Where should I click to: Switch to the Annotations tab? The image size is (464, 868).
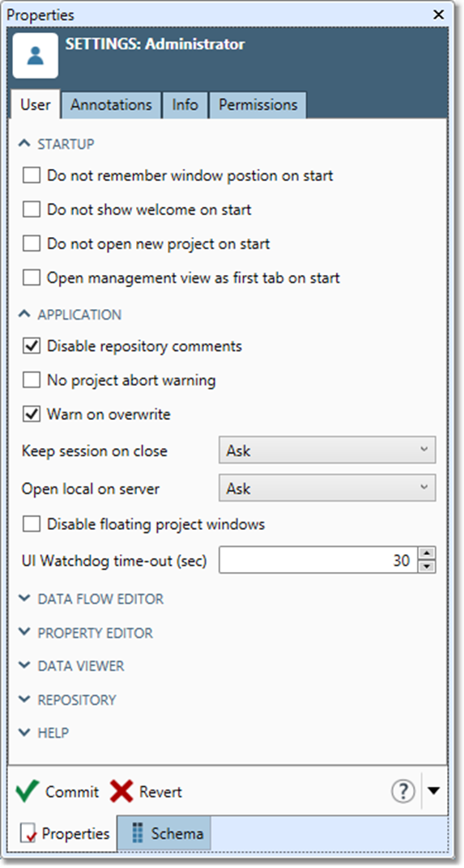pos(111,105)
